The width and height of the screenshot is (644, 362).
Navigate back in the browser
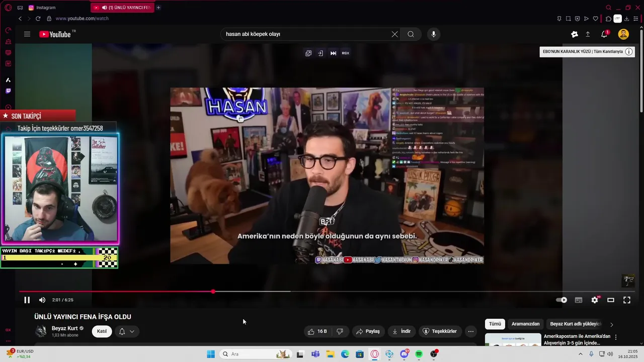pos(20,19)
